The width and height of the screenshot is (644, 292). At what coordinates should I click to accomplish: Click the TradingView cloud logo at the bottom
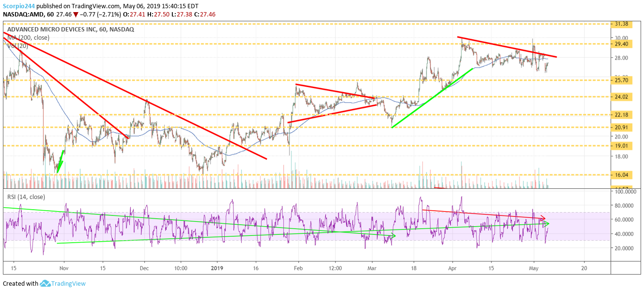pos(45,283)
